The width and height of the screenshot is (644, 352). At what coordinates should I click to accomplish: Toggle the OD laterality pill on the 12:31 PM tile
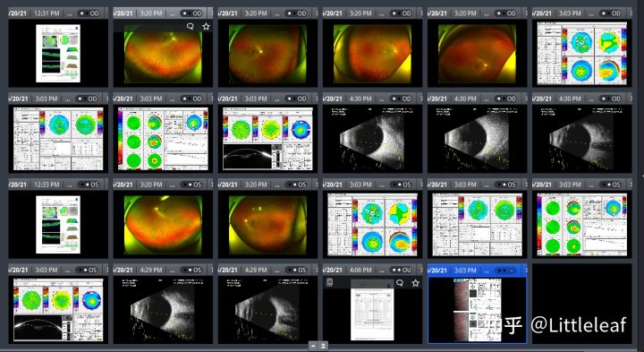(x=89, y=13)
